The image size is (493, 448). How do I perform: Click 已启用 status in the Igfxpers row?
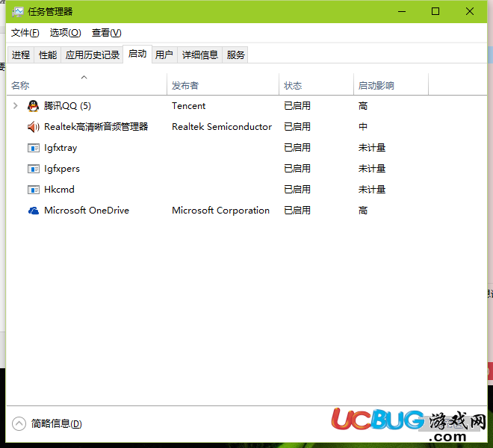[x=297, y=169]
